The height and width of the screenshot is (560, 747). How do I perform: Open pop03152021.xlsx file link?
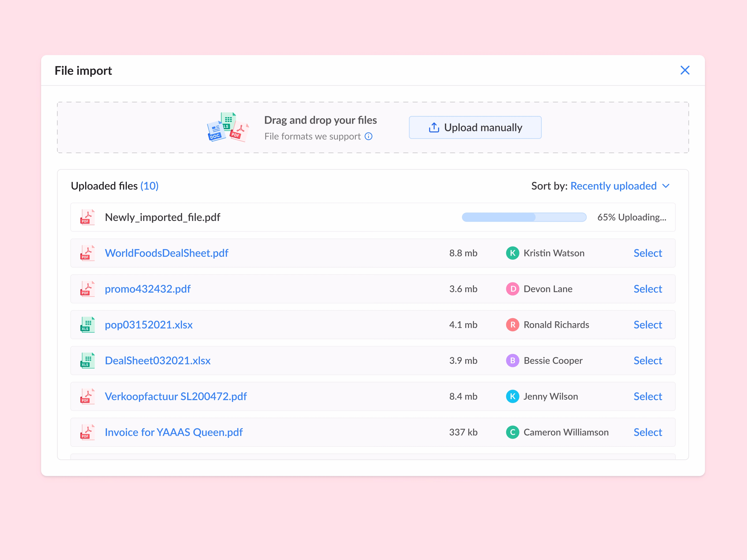(149, 324)
